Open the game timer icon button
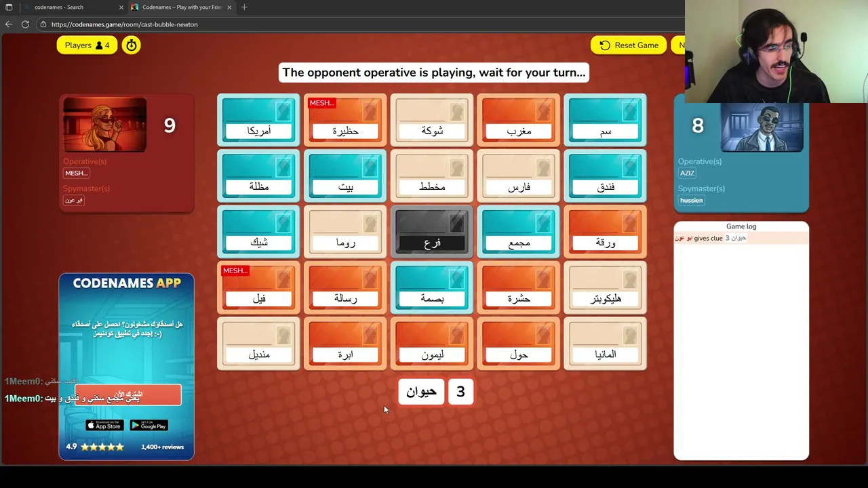868x488 pixels. click(x=131, y=45)
